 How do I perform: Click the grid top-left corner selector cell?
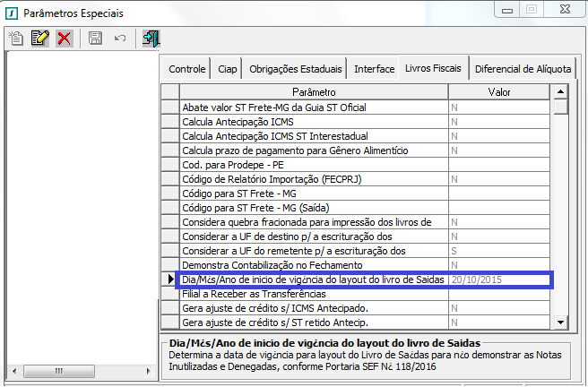[170, 92]
